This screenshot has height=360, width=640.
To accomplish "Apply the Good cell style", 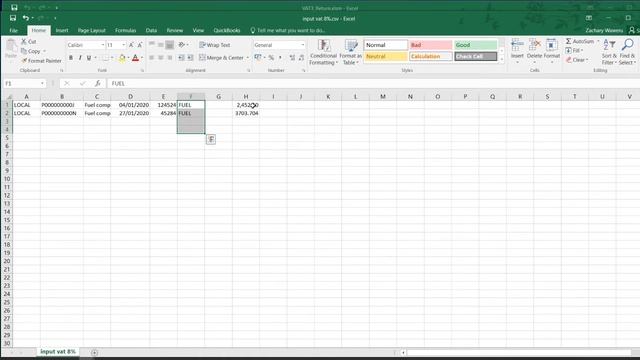I will click(x=476, y=45).
